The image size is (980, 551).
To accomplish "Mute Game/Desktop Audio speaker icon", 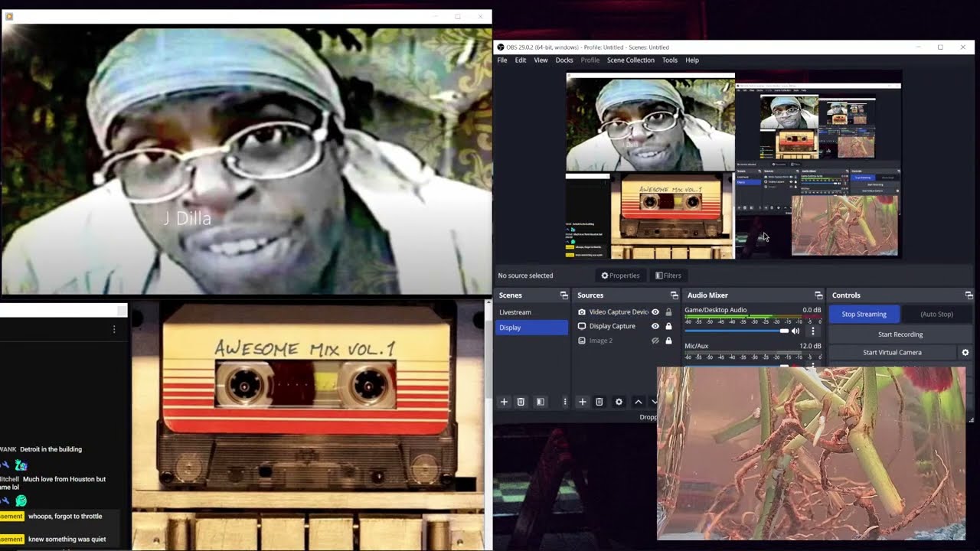I will pos(795,331).
